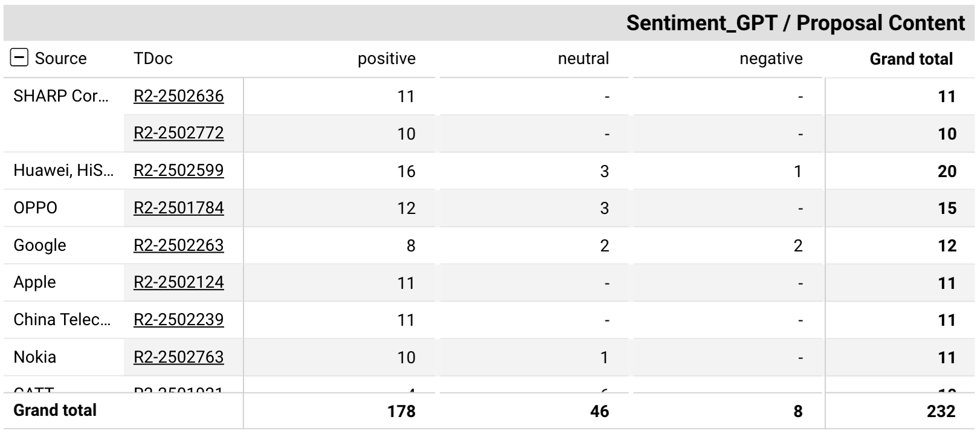Select the Google source row label

[x=40, y=245]
